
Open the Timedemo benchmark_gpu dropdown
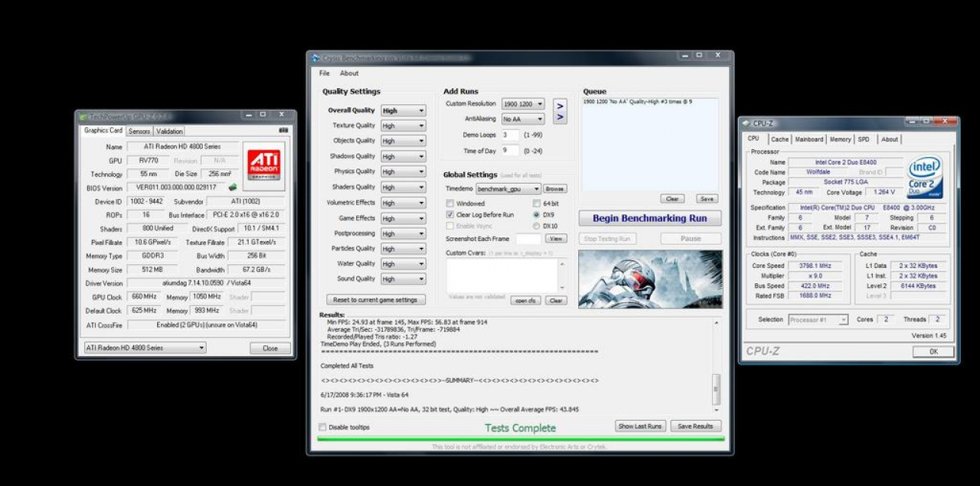[x=508, y=188]
